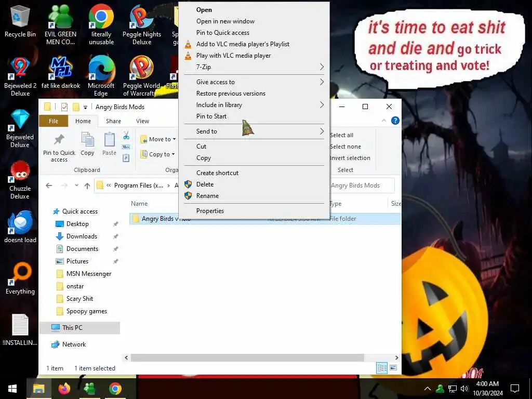The image size is (532, 399).
Task: Open the Spoopy games folder in sidebar
Action: click(x=87, y=311)
